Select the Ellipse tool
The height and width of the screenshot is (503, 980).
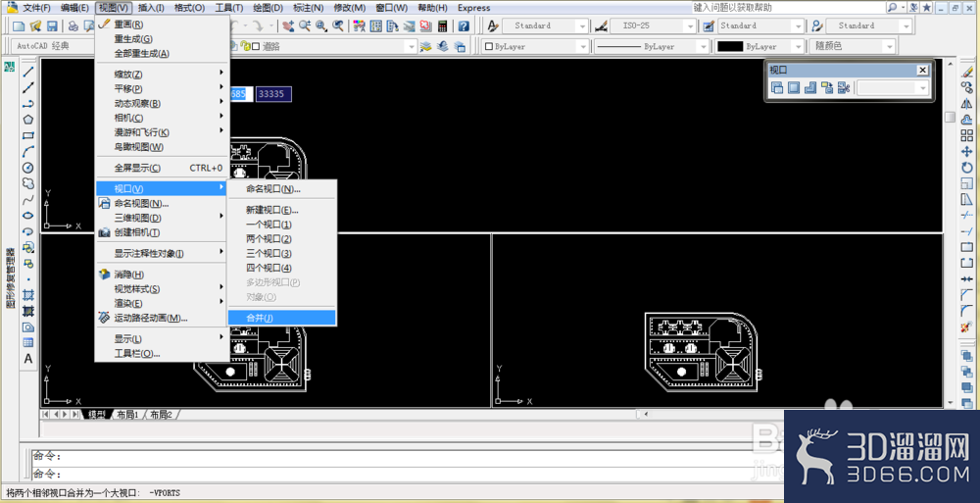[28, 215]
